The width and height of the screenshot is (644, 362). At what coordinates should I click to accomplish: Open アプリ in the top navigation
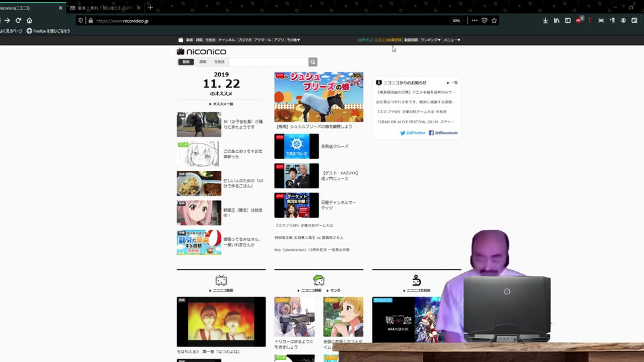(x=279, y=40)
